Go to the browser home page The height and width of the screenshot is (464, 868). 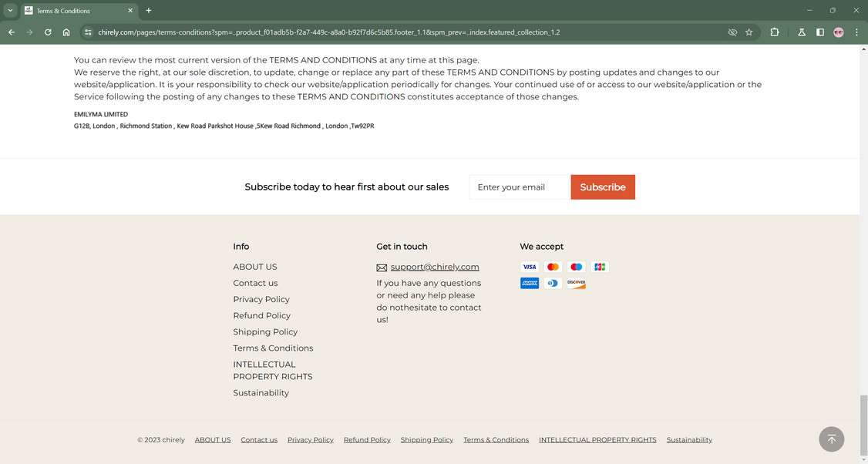click(66, 32)
